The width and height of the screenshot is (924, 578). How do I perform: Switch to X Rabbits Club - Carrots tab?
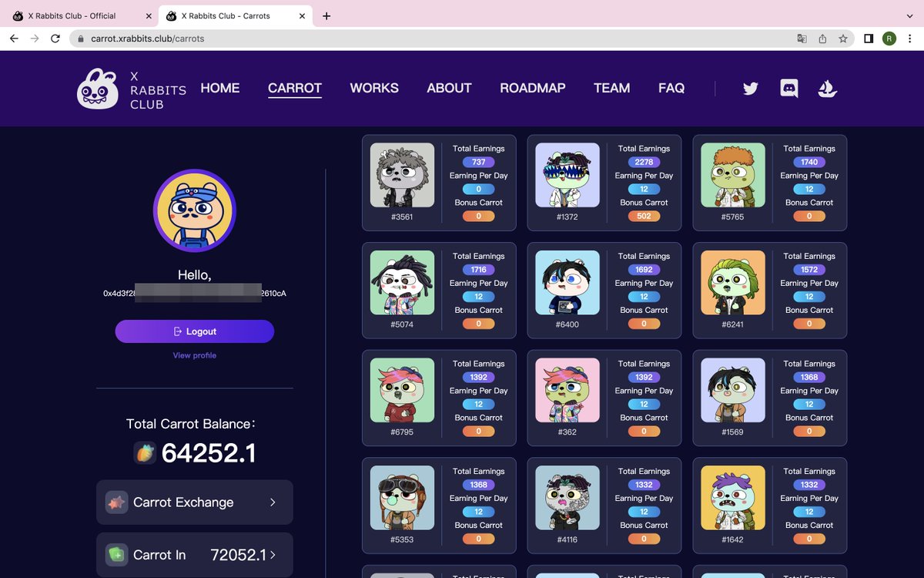click(x=235, y=15)
